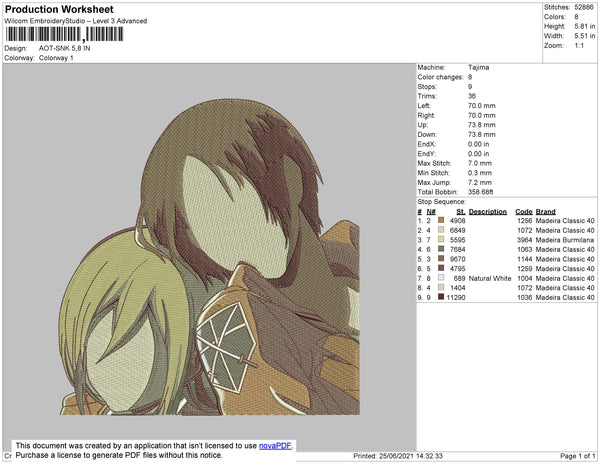The image size is (600, 464).
Task: Click thread code '1004'
Action: [x=525, y=278]
